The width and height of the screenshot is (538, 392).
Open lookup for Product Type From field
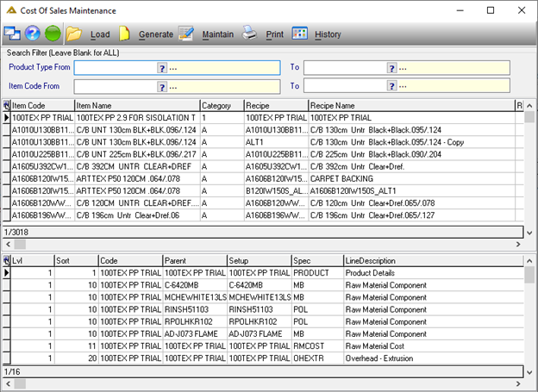point(162,68)
